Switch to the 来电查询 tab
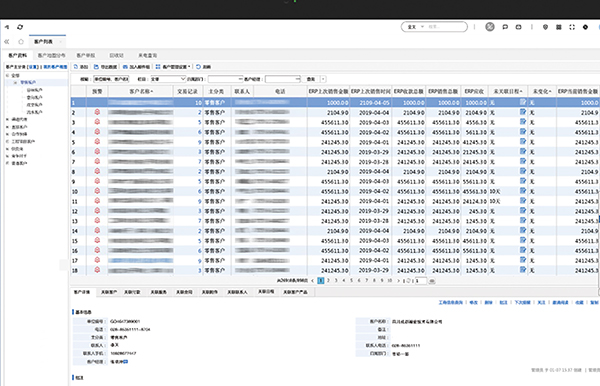 tap(147, 55)
